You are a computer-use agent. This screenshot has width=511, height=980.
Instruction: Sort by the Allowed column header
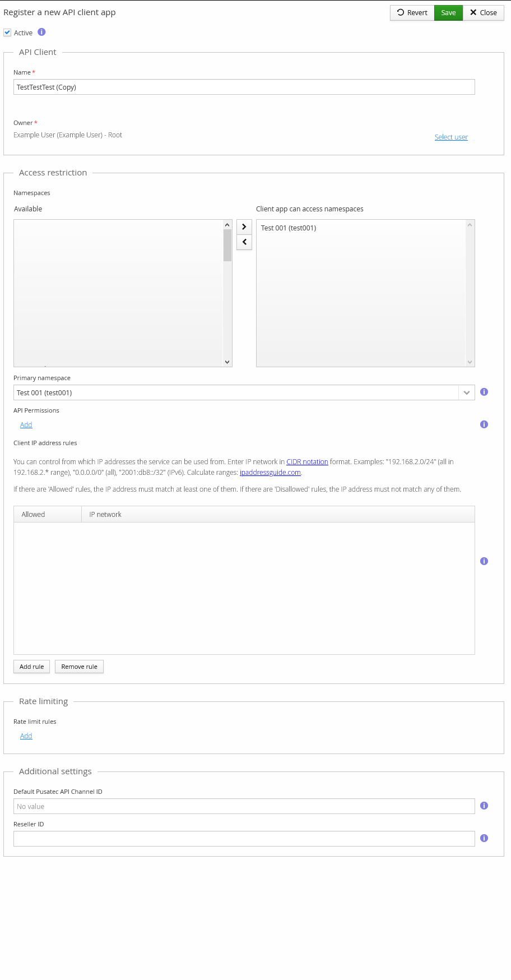click(x=34, y=515)
